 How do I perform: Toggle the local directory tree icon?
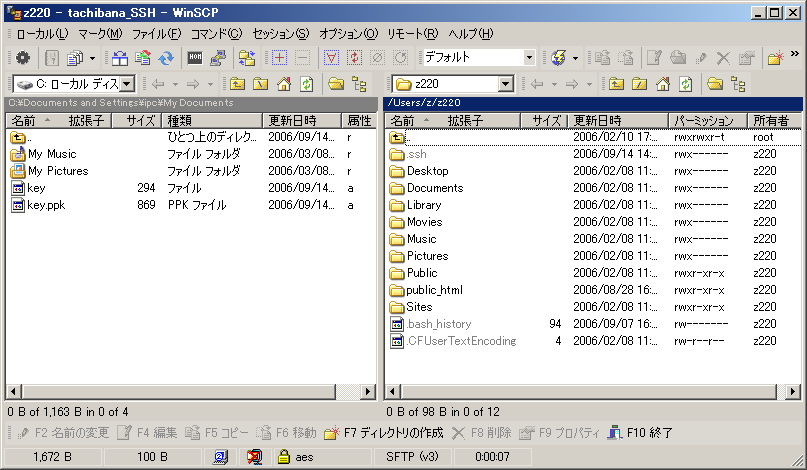click(x=359, y=83)
